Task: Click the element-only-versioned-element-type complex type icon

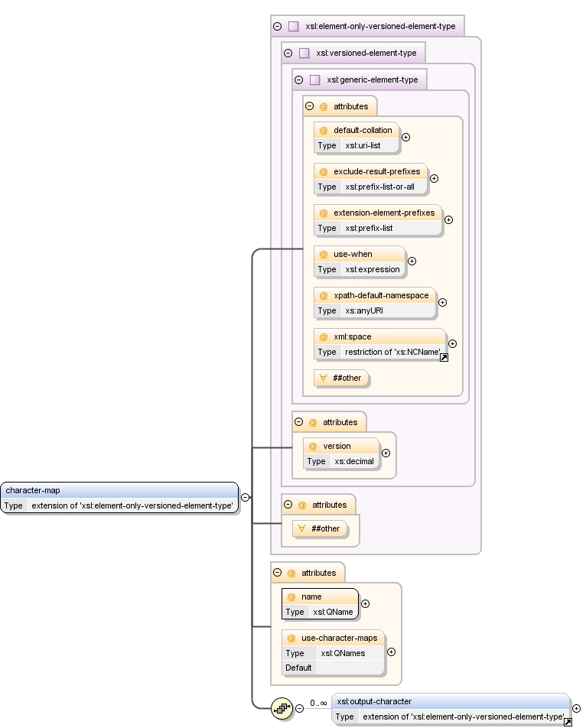Action: pyautogui.click(x=294, y=27)
